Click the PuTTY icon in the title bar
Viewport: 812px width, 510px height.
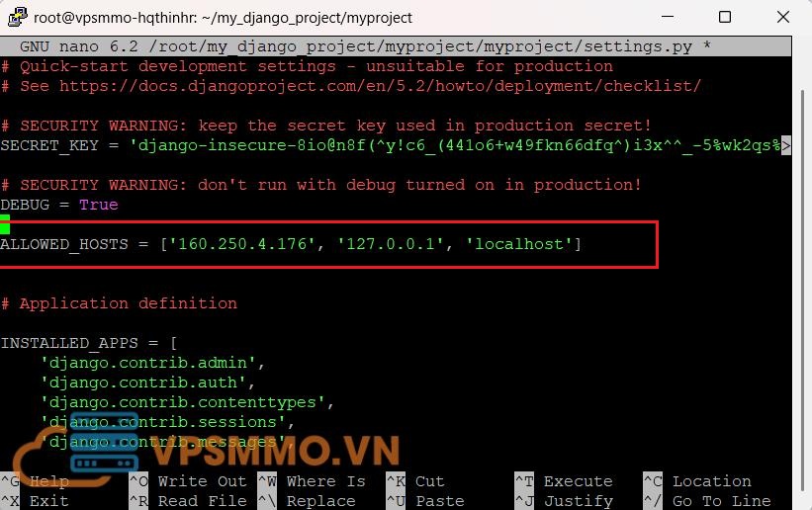pyautogui.click(x=17, y=17)
